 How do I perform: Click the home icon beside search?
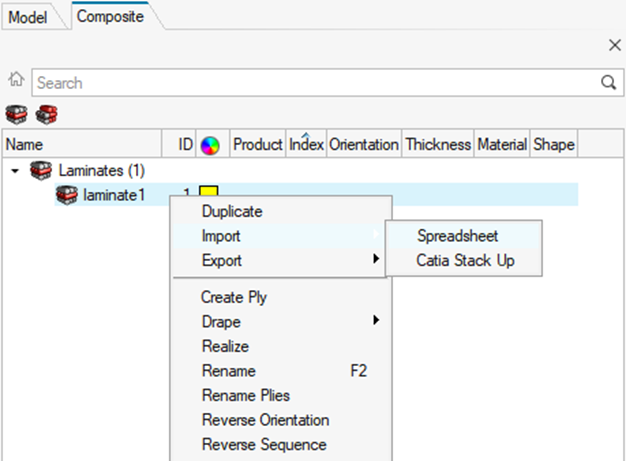[x=15, y=82]
